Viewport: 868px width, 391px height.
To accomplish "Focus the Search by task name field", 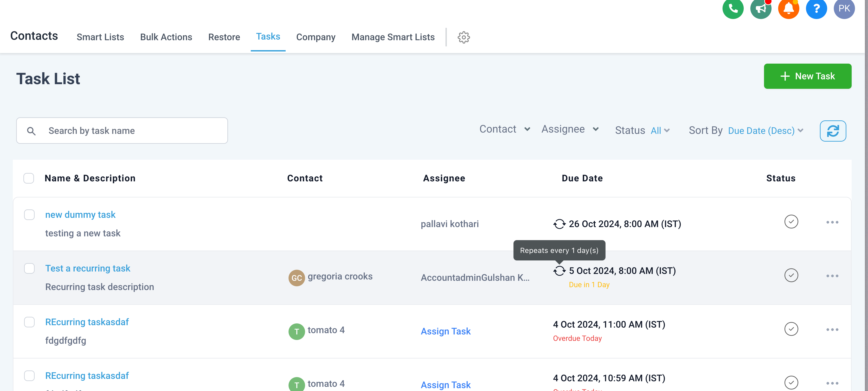I will point(122,131).
